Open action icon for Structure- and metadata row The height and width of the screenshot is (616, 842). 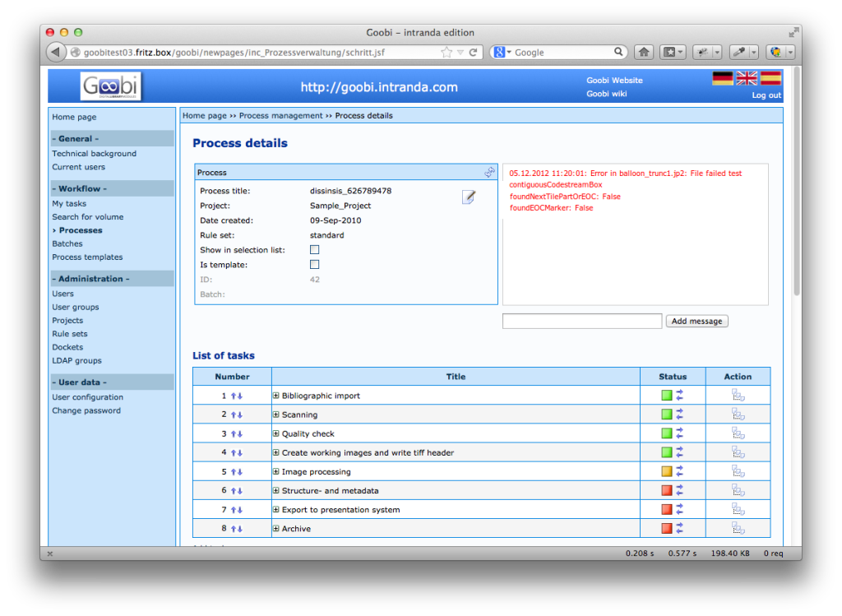coord(738,490)
